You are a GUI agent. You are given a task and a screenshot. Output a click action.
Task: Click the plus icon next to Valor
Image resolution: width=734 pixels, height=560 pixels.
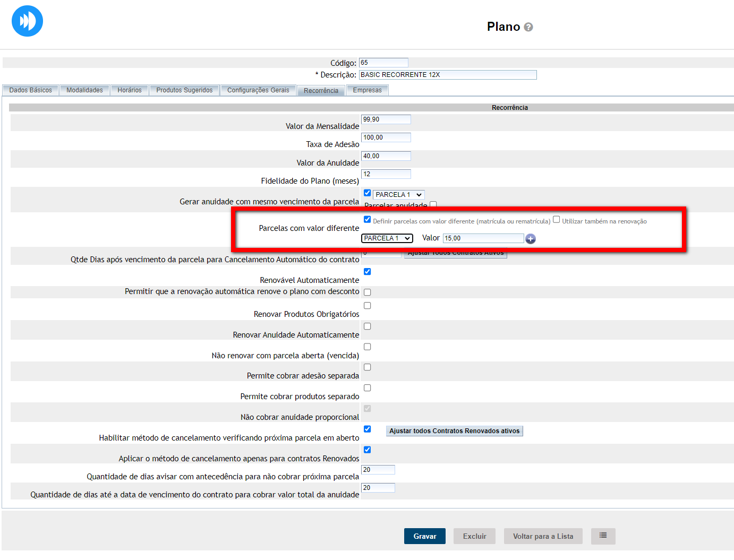click(x=530, y=239)
